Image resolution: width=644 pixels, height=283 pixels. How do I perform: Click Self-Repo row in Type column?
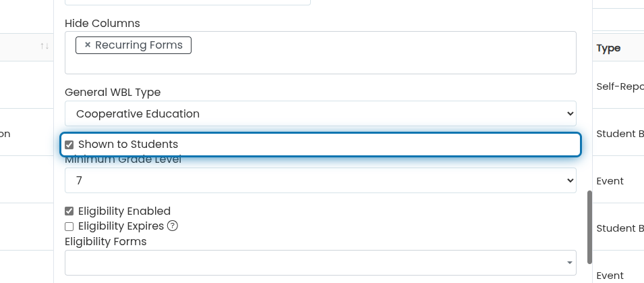[x=620, y=86]
